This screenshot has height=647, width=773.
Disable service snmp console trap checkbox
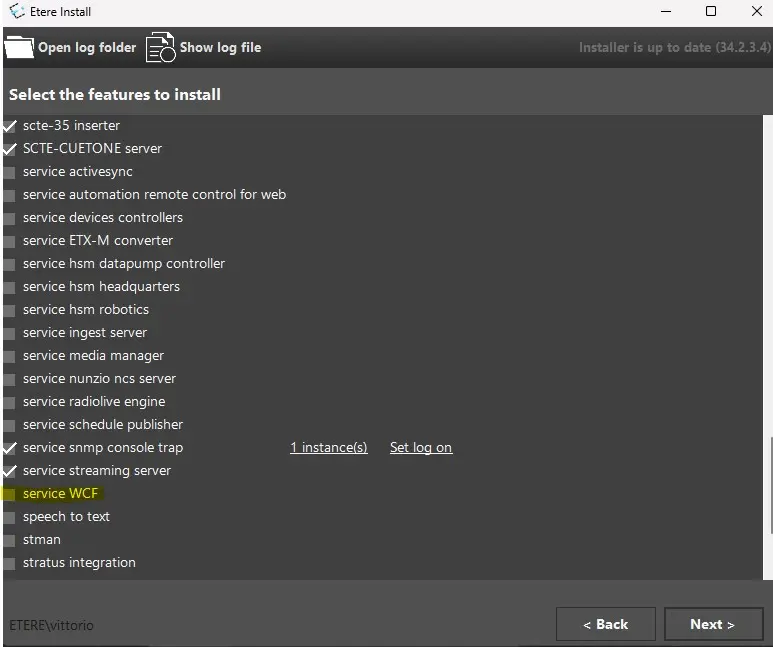click(10, 448)
